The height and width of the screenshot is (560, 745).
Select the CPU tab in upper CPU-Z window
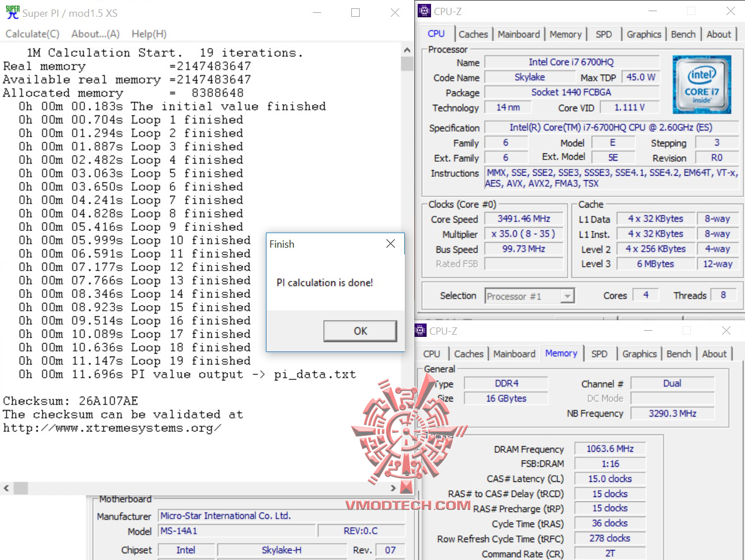pyautogui.click(x=436, y=33)
